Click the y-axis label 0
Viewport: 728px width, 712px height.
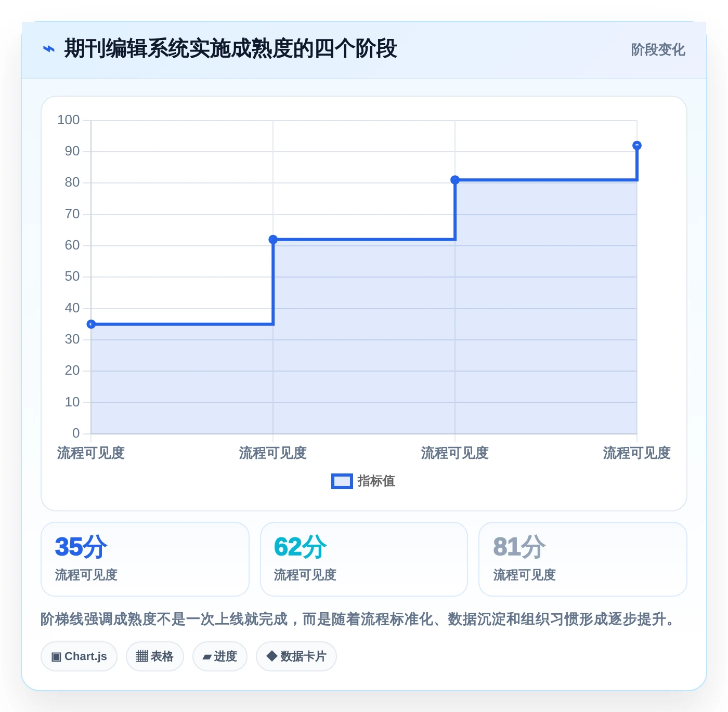coord(76,433)
